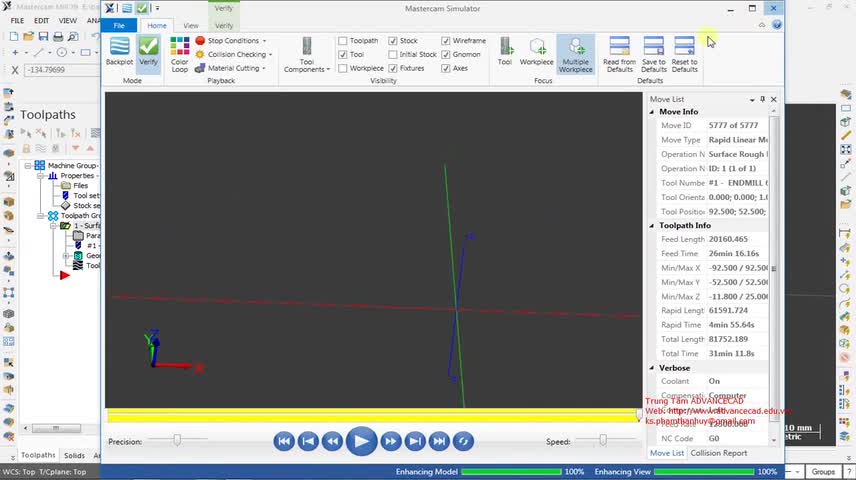
Task: Adjust the Speed slider handle
Action: tap(603, 440)
